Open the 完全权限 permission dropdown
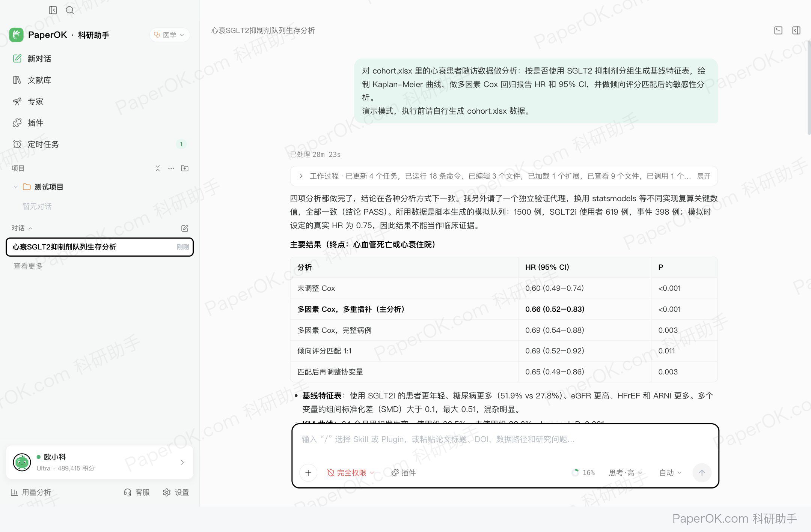This screenshot has width=811, height=532. [351, 473]
